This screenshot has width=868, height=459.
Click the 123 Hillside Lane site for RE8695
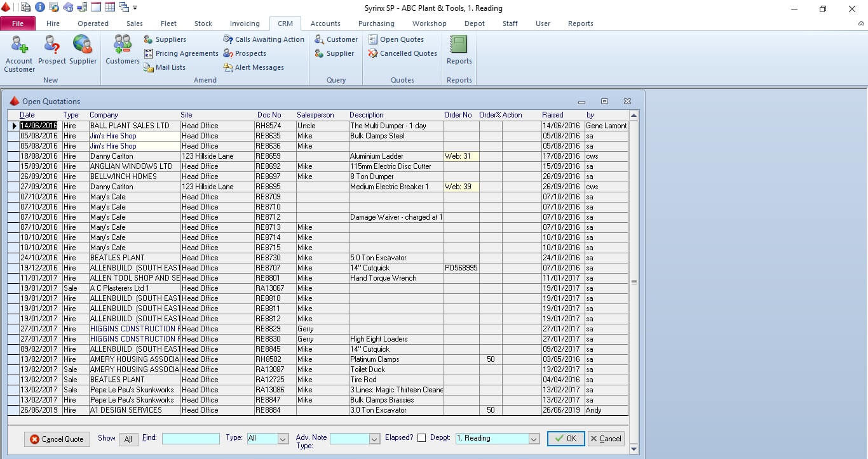pos(217,187)
